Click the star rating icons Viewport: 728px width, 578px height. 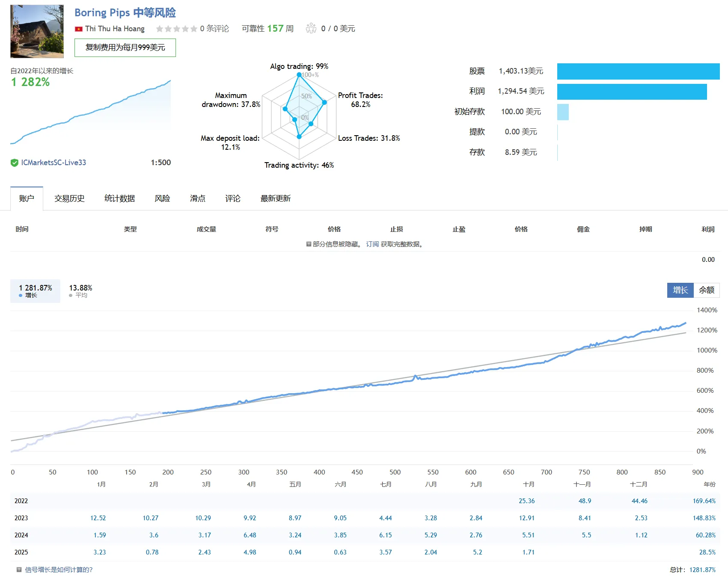coord(176,29)
